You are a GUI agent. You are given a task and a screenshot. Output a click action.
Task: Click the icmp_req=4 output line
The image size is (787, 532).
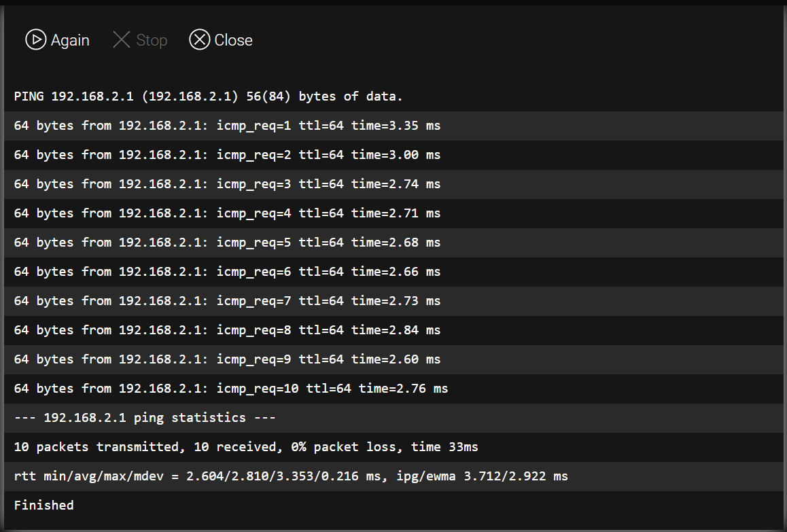[x=393, y=213]
